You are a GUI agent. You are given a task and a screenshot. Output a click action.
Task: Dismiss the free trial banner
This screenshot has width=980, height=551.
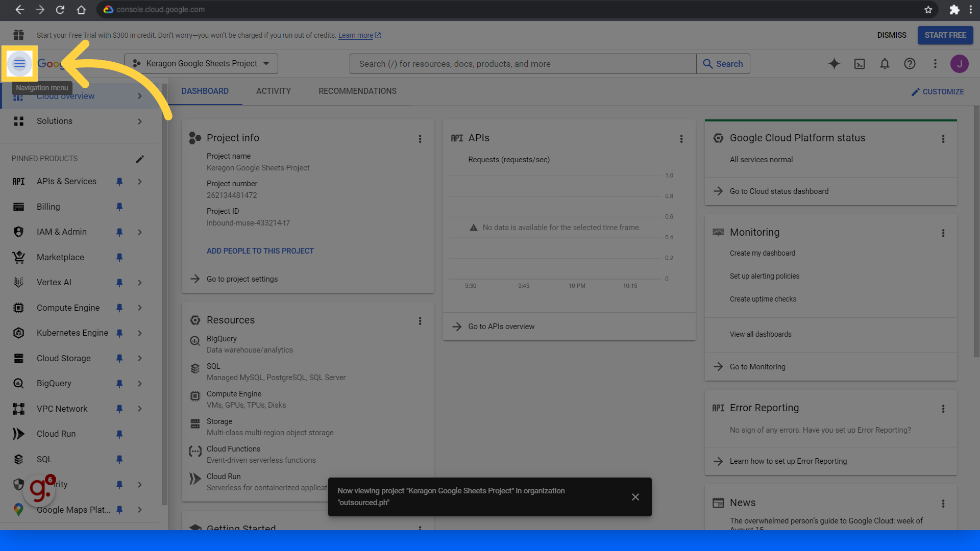coord(892,35)
